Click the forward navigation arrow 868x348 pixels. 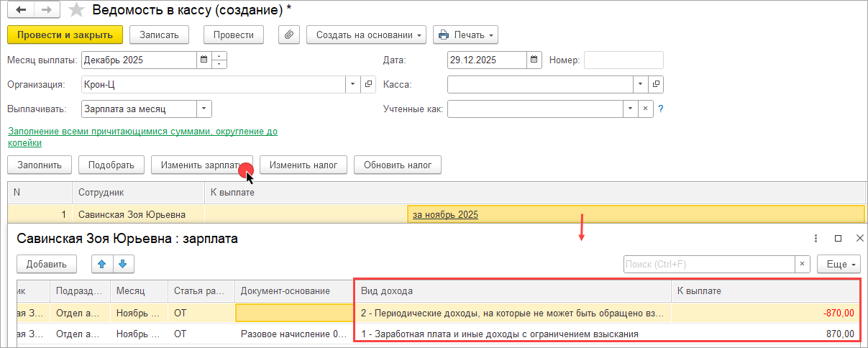click(46, 11)
